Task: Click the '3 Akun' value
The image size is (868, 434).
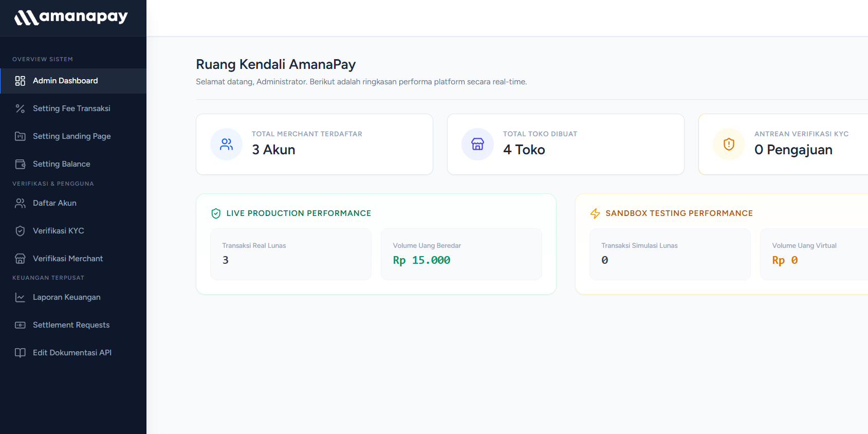Action: [273, 150]
